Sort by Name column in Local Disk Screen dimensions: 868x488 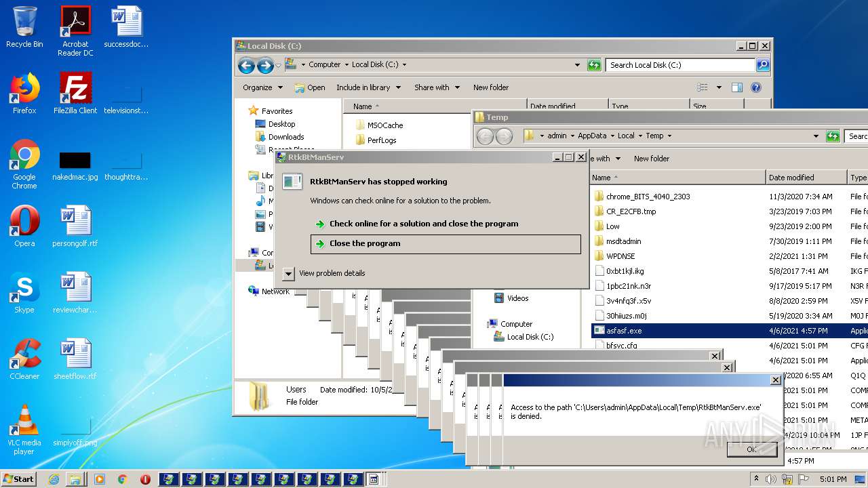[435, 106]
